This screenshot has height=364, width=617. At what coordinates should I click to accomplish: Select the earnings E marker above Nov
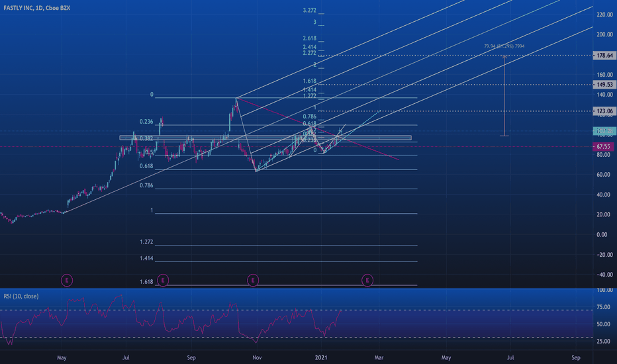(253, 281)
